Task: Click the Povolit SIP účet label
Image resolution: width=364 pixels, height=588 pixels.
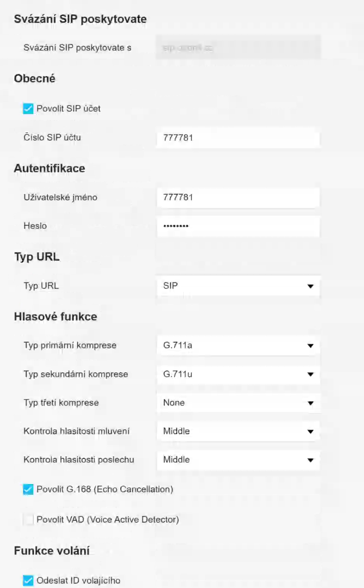Action: pos(69,109)
